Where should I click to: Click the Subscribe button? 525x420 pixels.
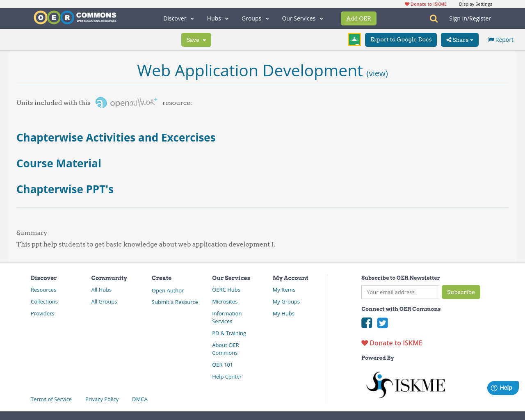click(x=461, y=292)
